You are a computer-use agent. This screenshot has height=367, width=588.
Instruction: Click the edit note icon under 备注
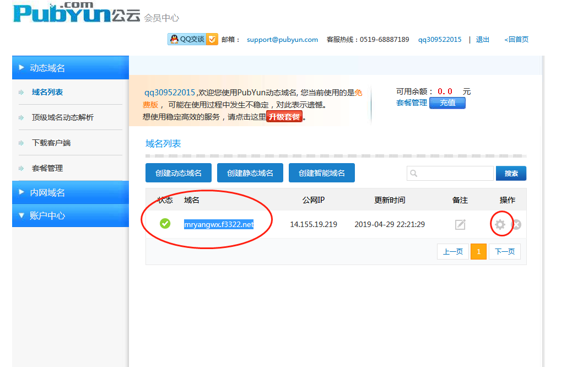click(x=460, y=224)
